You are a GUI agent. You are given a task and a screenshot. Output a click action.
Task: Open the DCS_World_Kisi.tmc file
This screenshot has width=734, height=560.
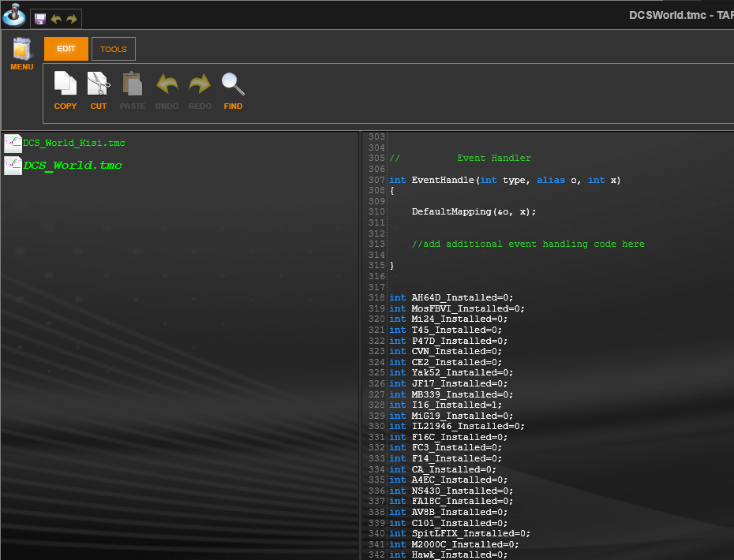click(74, 144)
